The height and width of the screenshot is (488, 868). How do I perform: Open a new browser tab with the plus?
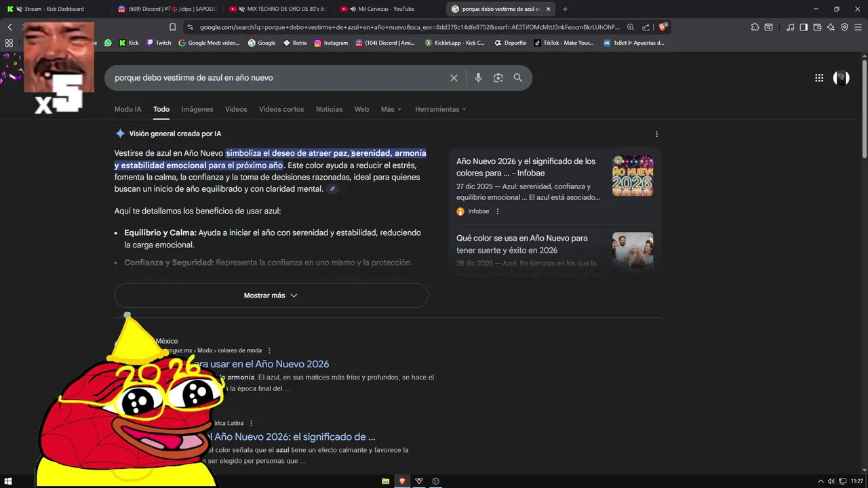(565, 9)
